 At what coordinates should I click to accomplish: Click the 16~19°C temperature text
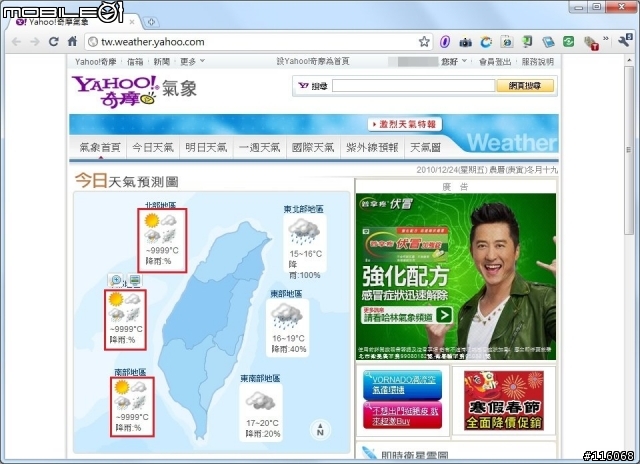point(288,338)
